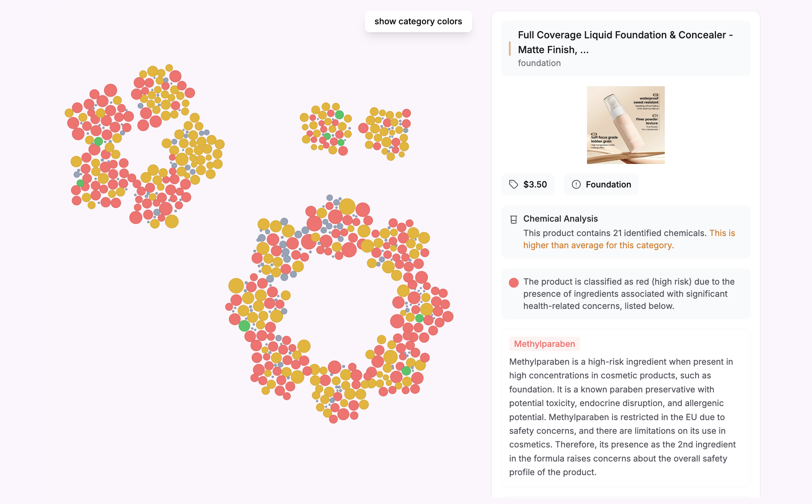812x504 pixels.
Task: Click the beaker icon next to Chemical Analysis
Action: [x=513, y=219]
